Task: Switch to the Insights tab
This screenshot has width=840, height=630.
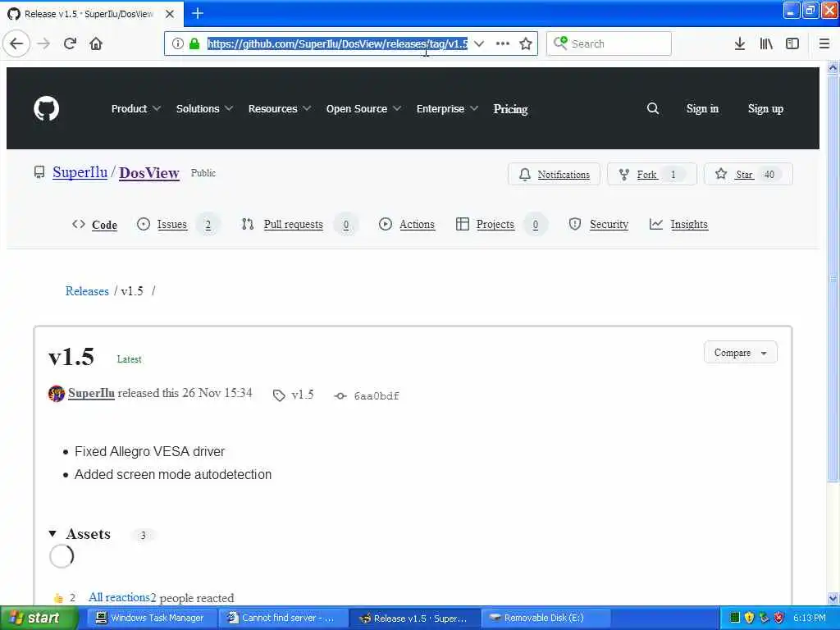Action: point(678,225)
